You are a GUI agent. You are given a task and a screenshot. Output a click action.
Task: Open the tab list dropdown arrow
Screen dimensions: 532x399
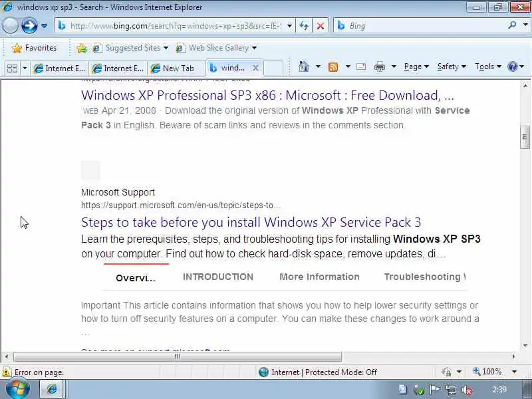(25, 68)
